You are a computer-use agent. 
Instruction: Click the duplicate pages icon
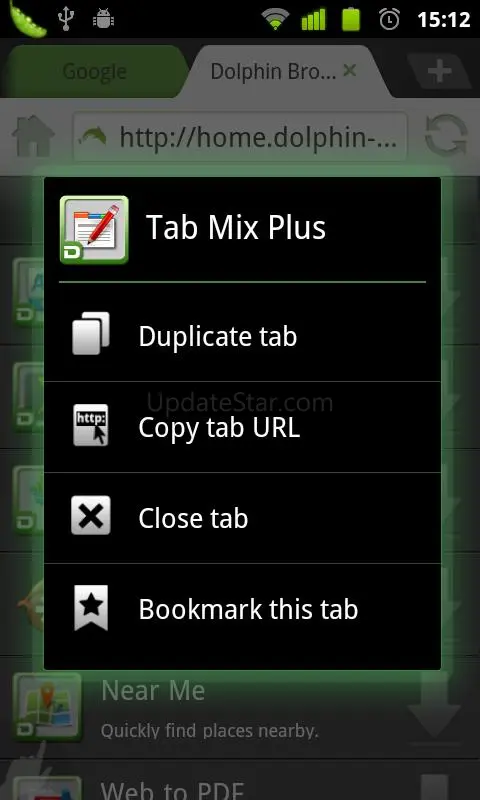pos(91,333)
